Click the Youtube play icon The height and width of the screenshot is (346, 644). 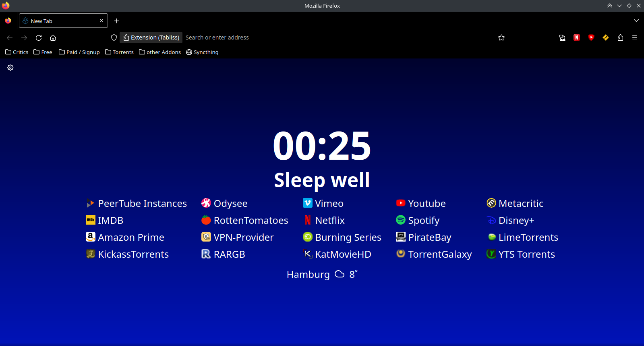(x=400, y=203)
